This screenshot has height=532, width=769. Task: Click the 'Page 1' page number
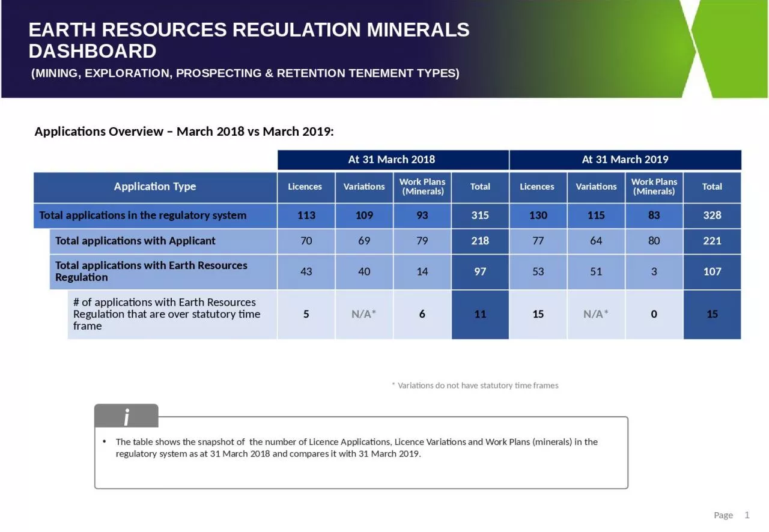tap(732, 515)
